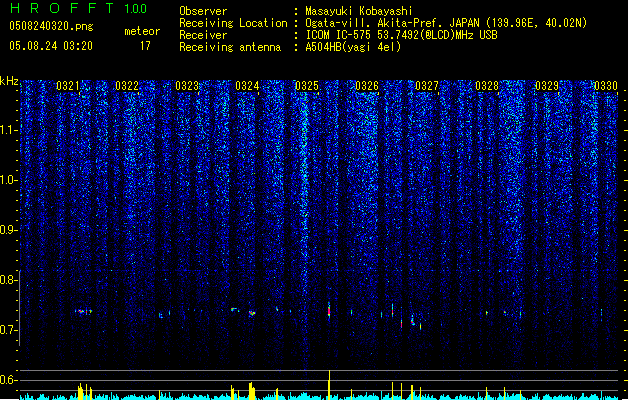Click the 0.9 kHz axis tick label
Image resolution: width=629 pixels, height=400 pixels.
pos(8,230)
